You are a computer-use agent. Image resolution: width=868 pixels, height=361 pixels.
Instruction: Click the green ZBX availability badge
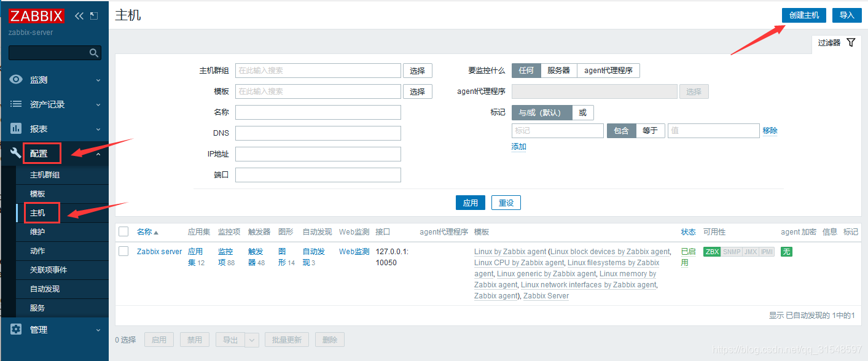[x=712, y=252]
